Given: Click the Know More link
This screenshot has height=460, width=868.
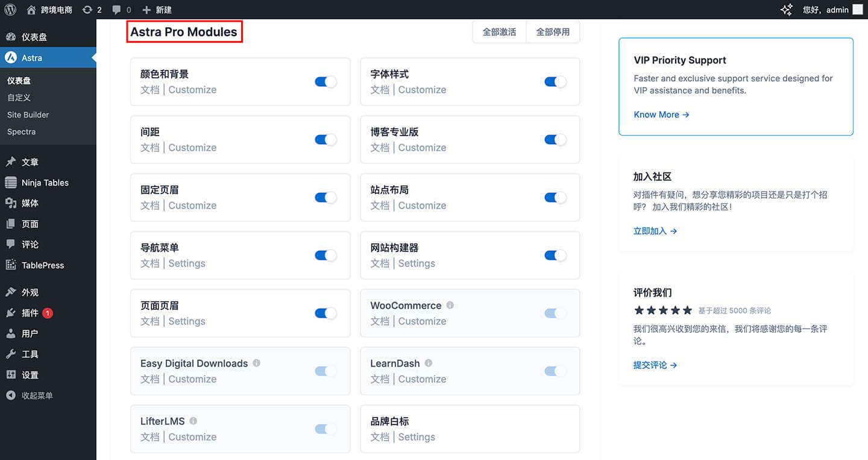Looking at the screenshot, I should tap(661, 115).
